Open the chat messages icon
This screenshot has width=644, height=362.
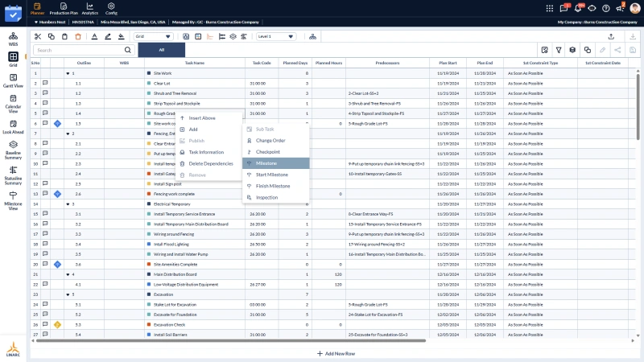pos(564,8)
